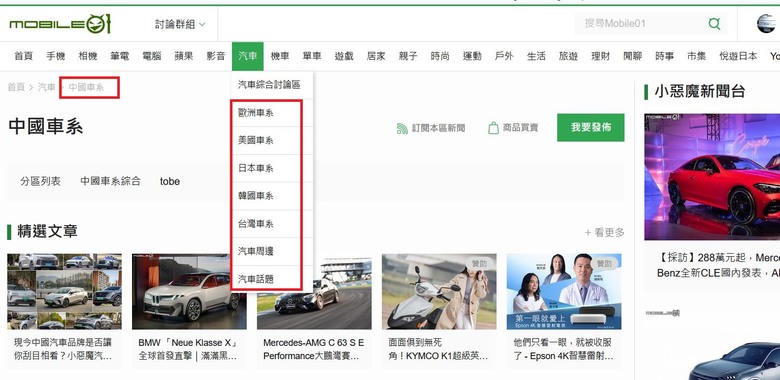Open the 機車 nav item
This screenshot has width=780, height=380.
280,56
